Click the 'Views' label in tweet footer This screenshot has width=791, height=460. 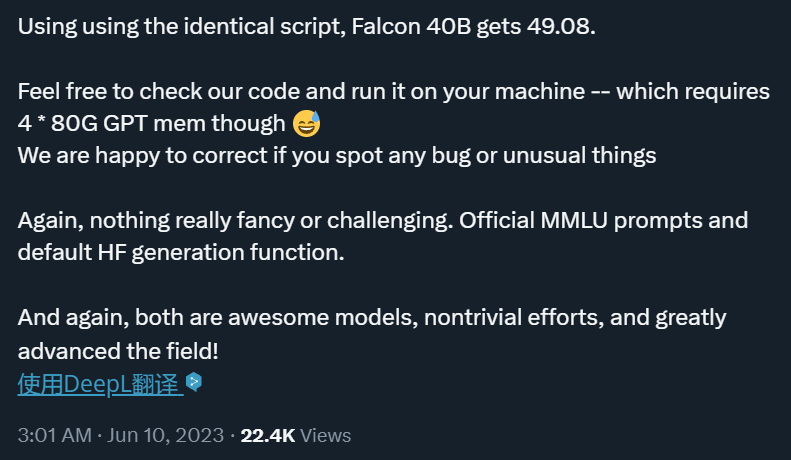pos(325,435)
